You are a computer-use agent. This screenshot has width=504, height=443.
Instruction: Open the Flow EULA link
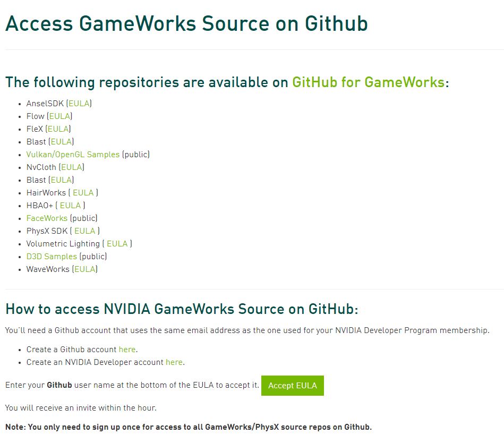(59, 116)
